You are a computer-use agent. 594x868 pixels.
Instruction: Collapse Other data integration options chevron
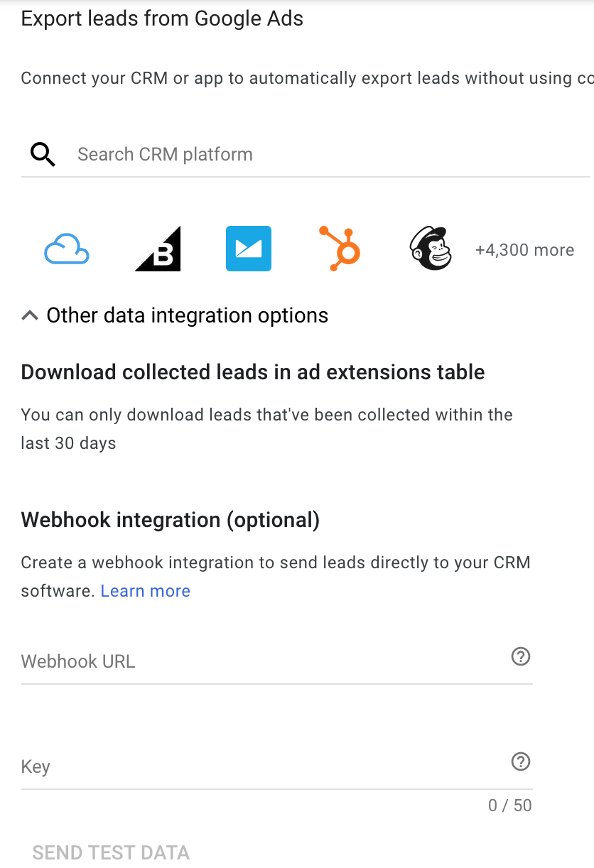point(30,315)
